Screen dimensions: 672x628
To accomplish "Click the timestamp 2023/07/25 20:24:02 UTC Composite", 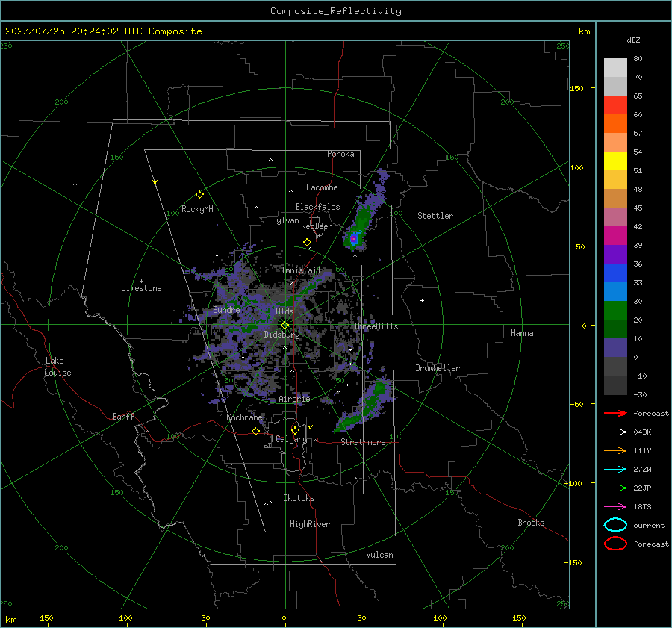I will (103, 31).
